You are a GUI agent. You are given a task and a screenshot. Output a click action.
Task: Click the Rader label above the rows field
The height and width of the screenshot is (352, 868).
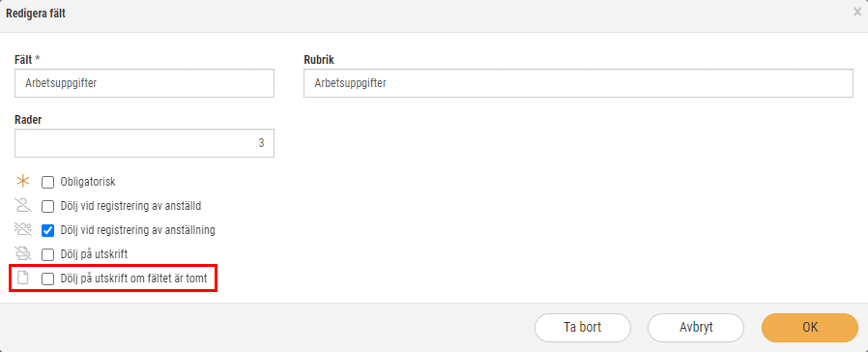(x=28, y=120)
